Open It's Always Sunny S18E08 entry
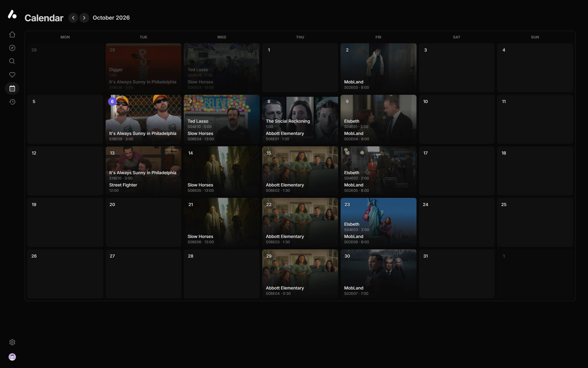 (x=143, y=84)
